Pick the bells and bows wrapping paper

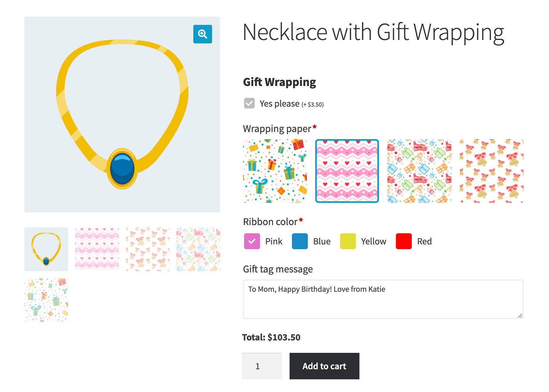pyautogui.click(x=491, y=171)
